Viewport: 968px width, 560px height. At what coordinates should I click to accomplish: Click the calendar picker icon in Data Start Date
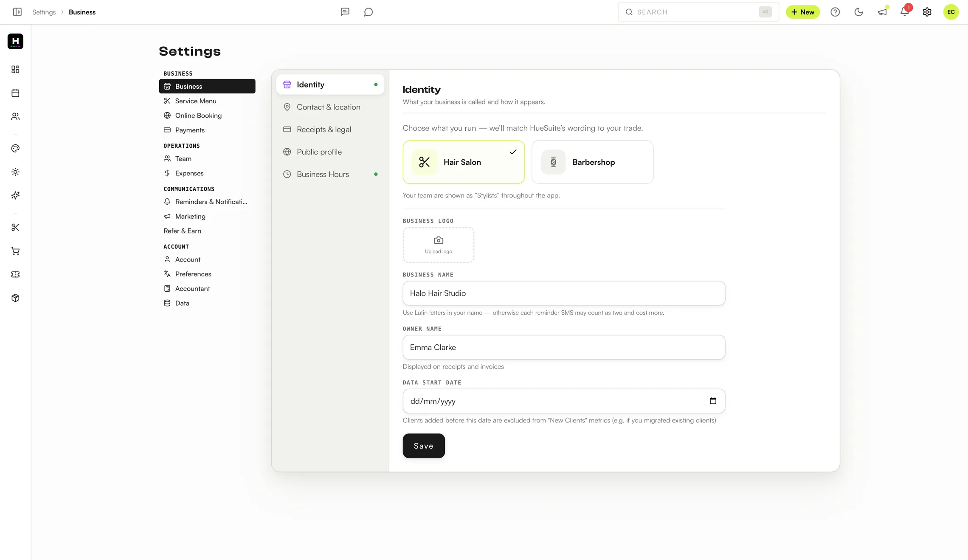(x=713, y=401)
